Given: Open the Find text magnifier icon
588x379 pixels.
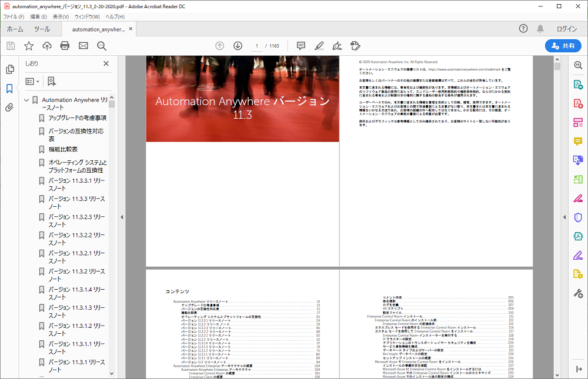Looking at the screenshot, I should point(102,46).
